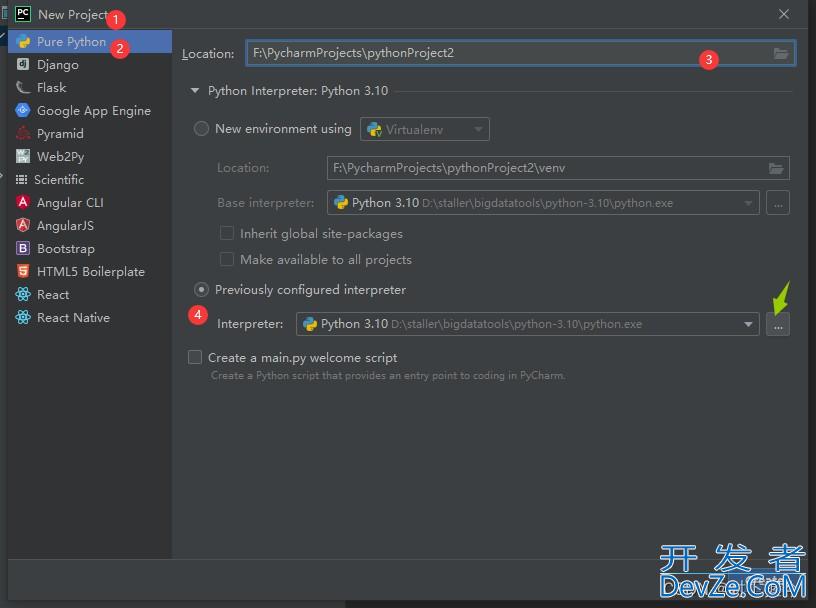
Task: Click the Angular CLI logo icon
Action: [23, 202]
